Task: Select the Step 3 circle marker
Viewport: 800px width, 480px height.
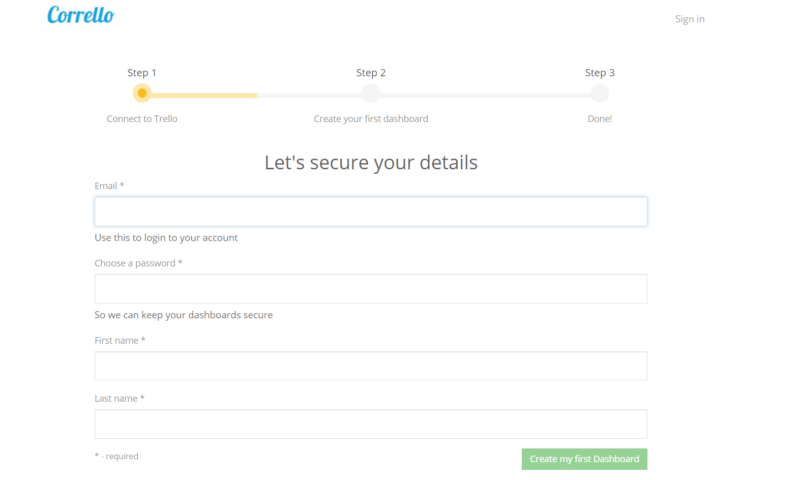Action: click(x=599, y=93)
